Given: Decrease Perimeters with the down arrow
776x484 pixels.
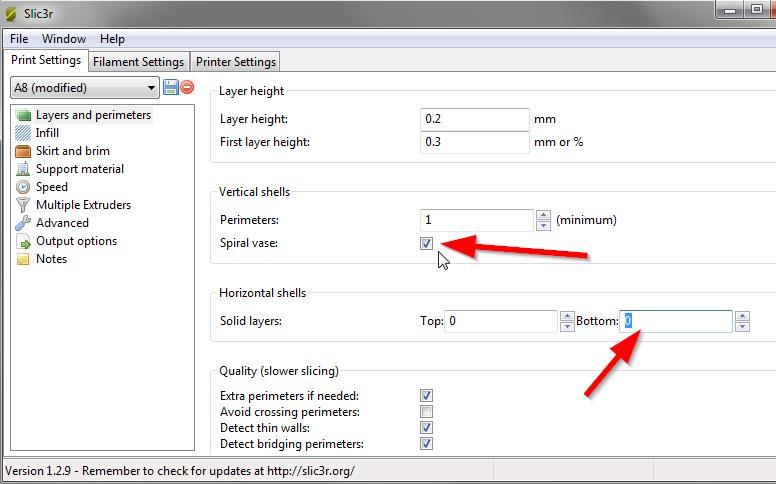Looking at the screenshot, I should [543, 225].
